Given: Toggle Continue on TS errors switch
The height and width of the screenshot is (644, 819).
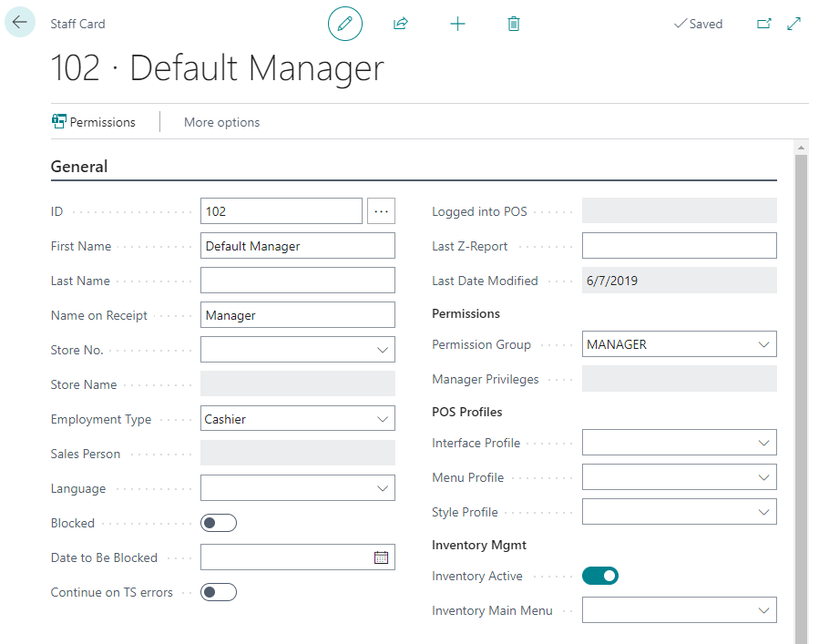Looking at the screenshot, I should pos(218,592).
